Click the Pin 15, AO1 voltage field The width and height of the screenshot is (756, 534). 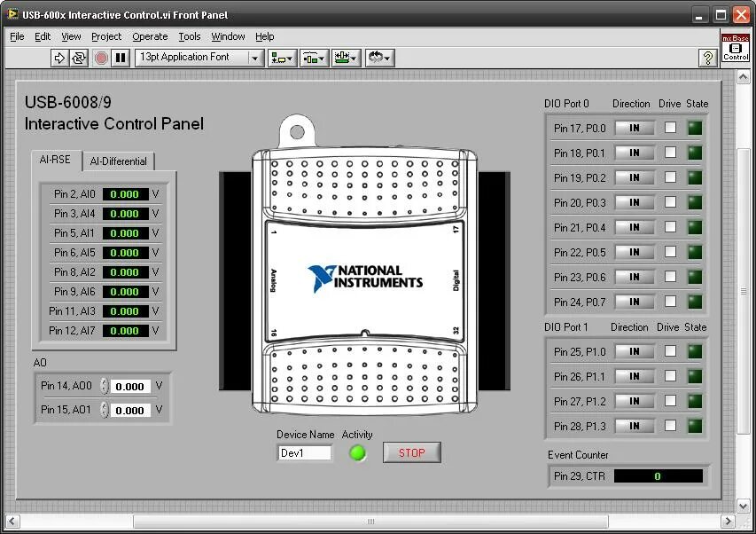coord(130,411)
